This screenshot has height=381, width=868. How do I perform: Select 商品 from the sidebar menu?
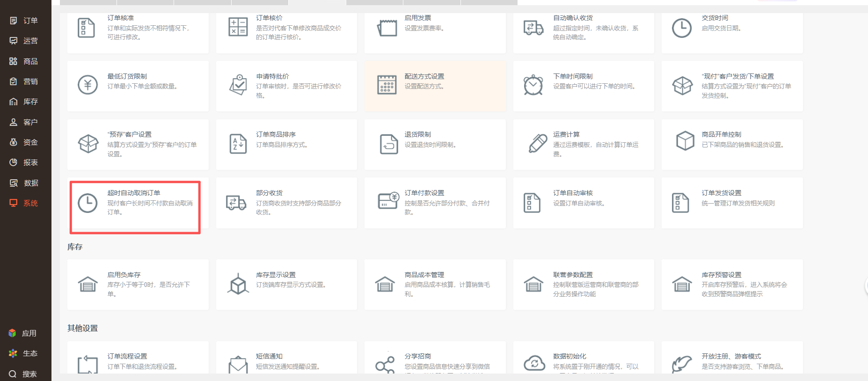[24, 61]
